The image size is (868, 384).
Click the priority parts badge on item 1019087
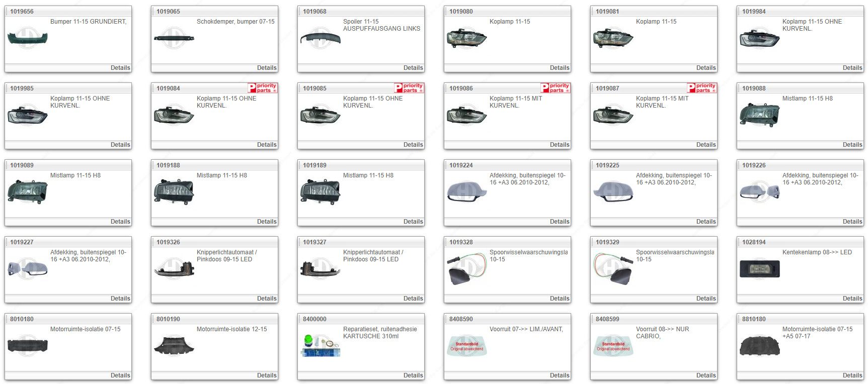[x=702, y=88]
